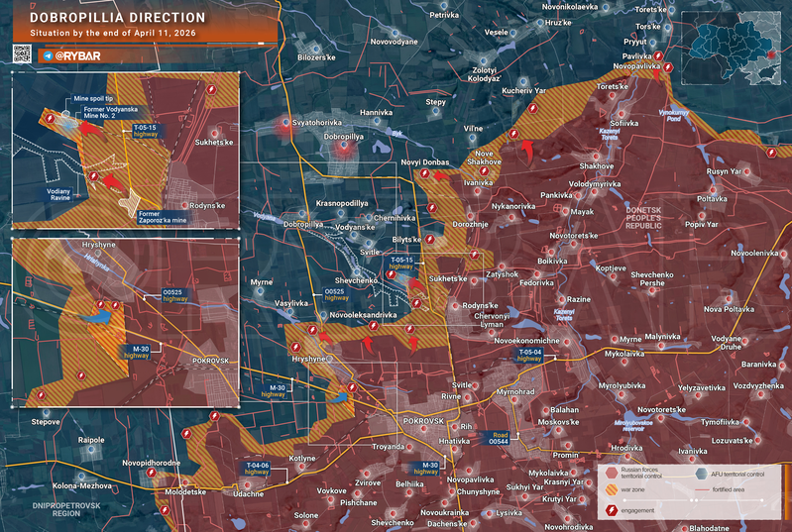Click the Zolotyi Kolodyaz' label

(484, 74)
